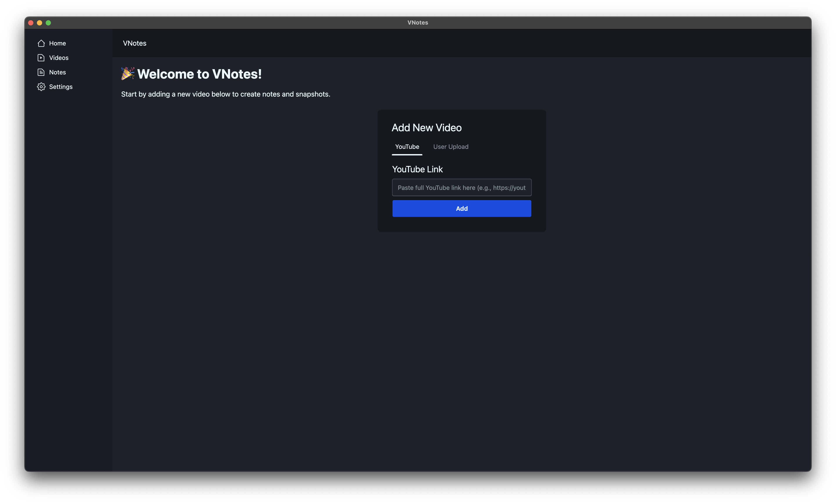Switch to the YouTube tab
This screenshot has width=836, height=504.
(407, 147)
